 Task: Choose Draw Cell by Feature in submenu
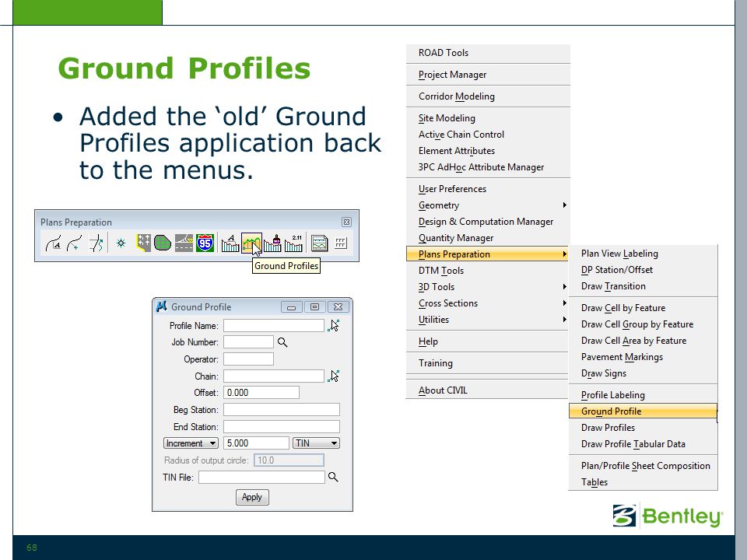644,308
